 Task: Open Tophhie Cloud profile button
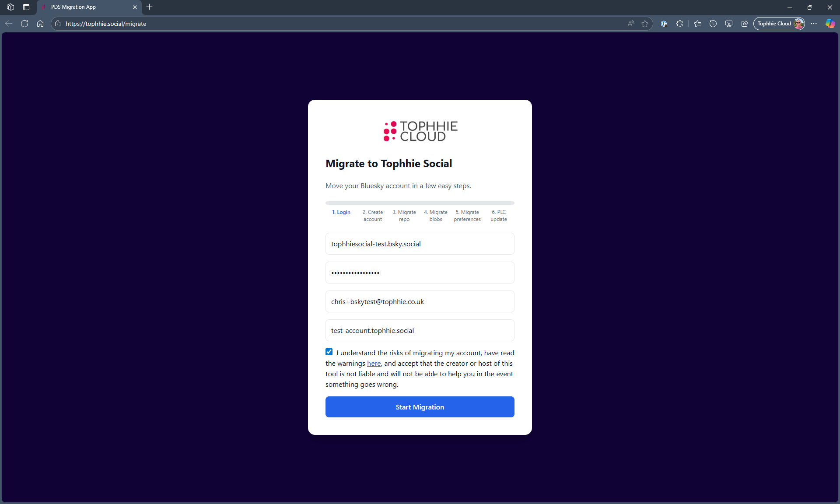(x=779, y=24)
